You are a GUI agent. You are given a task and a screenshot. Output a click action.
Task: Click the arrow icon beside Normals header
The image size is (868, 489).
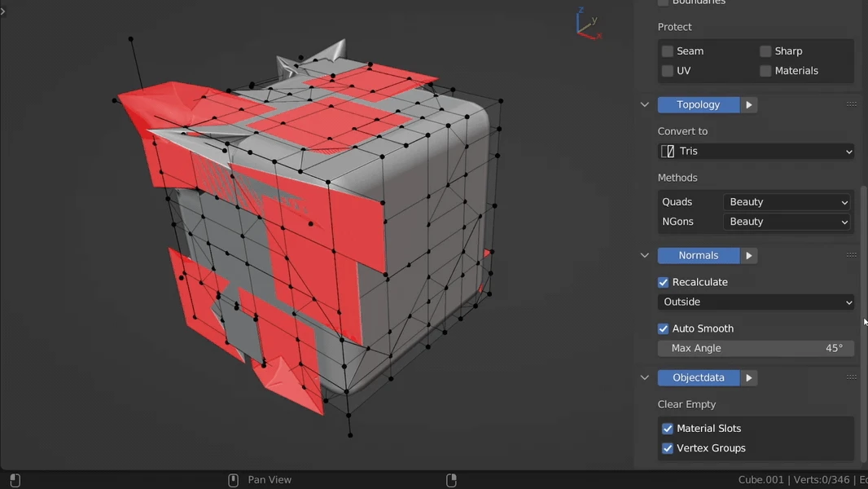[748, 255]
